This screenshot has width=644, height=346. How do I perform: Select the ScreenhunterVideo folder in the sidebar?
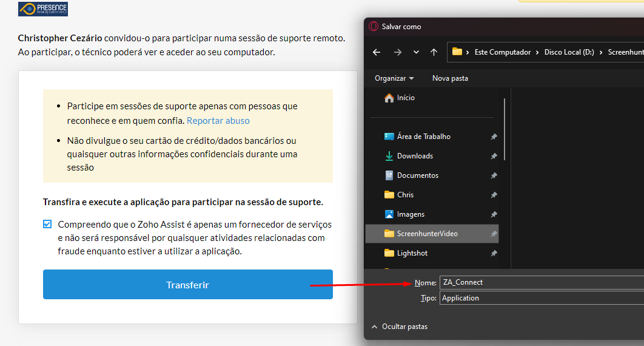click(432, 234)
